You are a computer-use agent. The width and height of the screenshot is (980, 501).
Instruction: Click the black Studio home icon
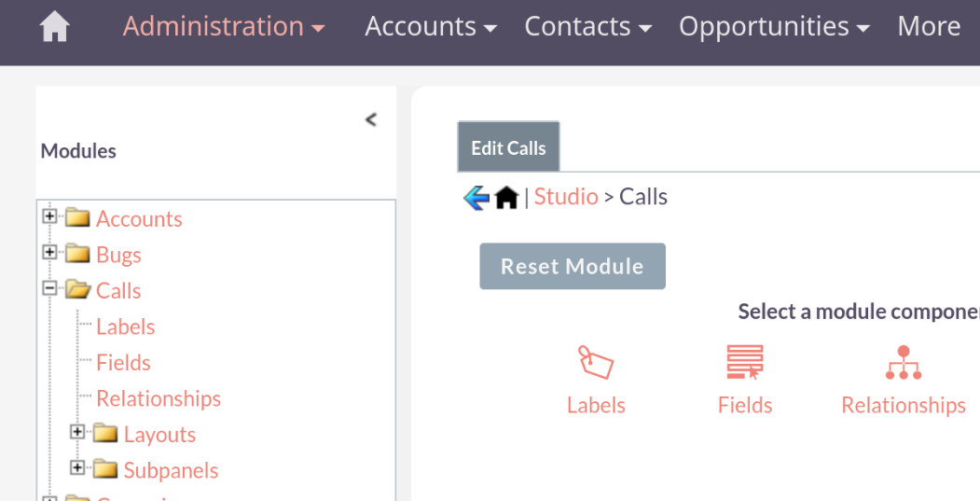(x=507, y=198)
